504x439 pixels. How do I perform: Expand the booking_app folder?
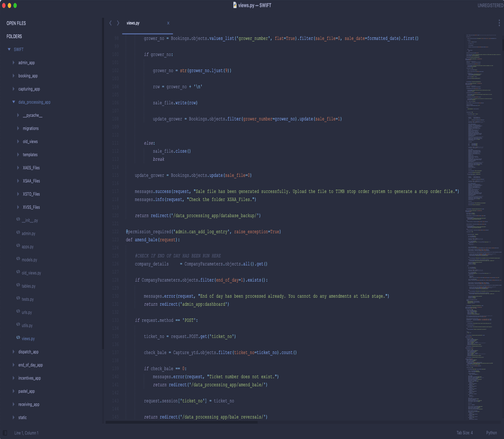14,76
